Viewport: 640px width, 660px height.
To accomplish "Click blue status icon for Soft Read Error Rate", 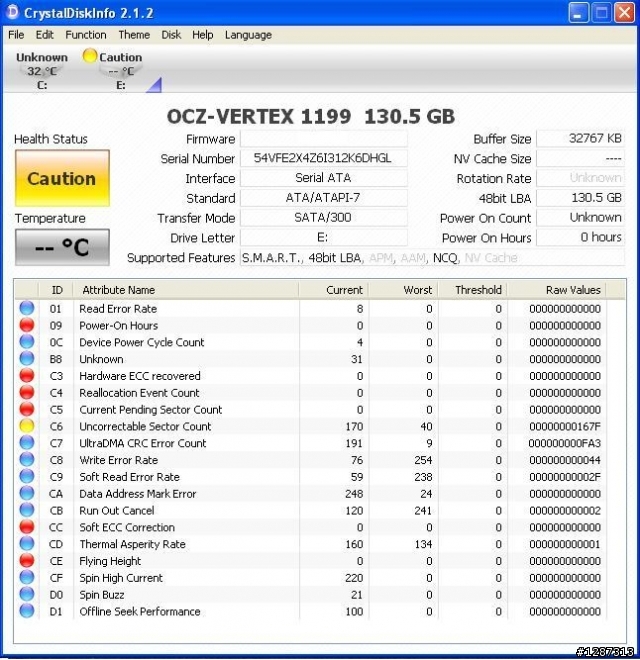I will pyautogui.click(x=27, y=476).
